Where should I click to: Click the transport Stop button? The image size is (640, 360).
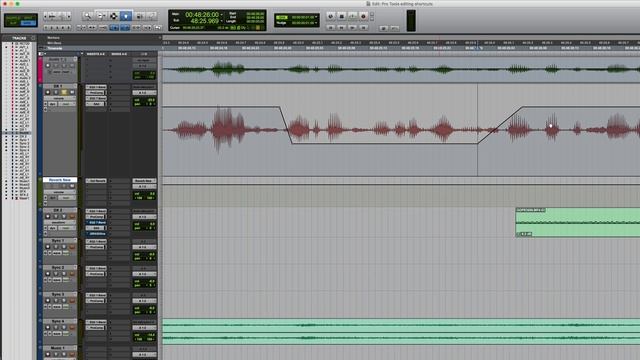click(x=342, y=16)
